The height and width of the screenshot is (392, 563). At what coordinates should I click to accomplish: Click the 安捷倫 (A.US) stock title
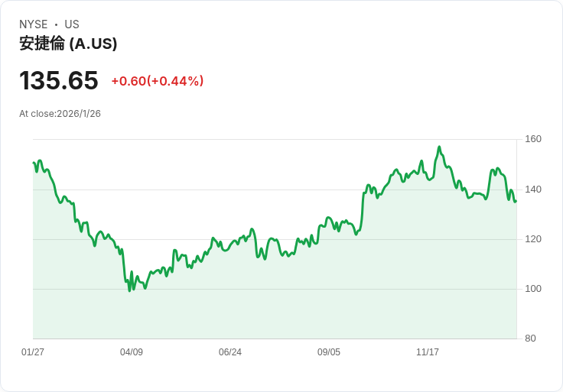pos(68,44)
